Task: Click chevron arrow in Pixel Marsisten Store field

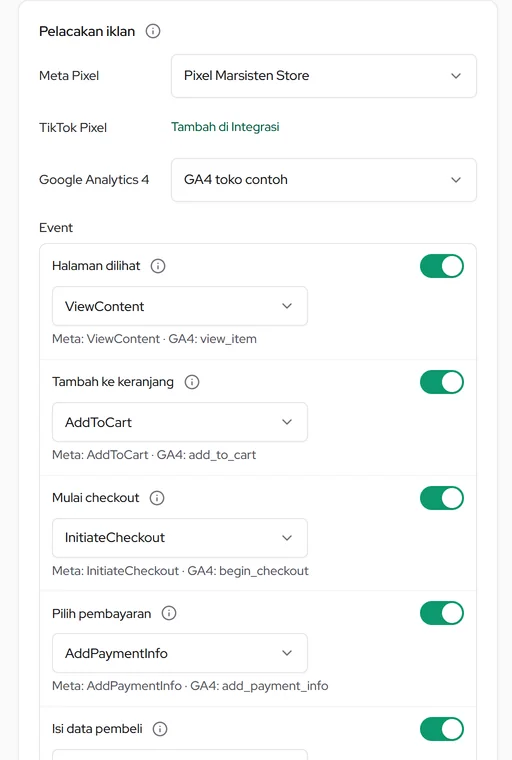Action: click(456, 76)
